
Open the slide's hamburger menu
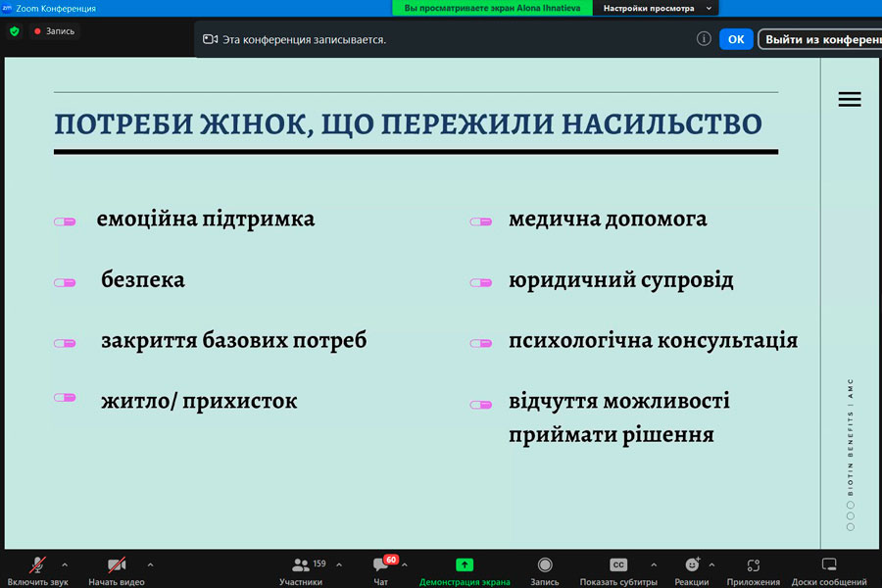pos(850,99)
